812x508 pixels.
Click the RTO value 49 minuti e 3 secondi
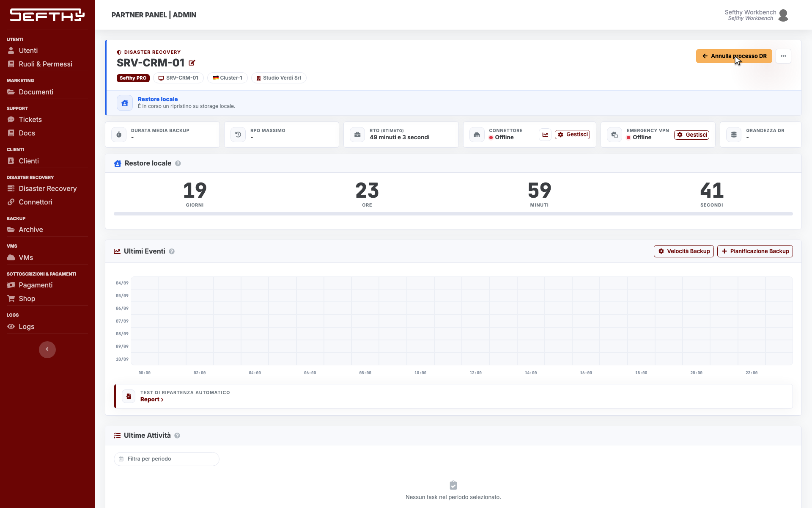tap(400, 137)
